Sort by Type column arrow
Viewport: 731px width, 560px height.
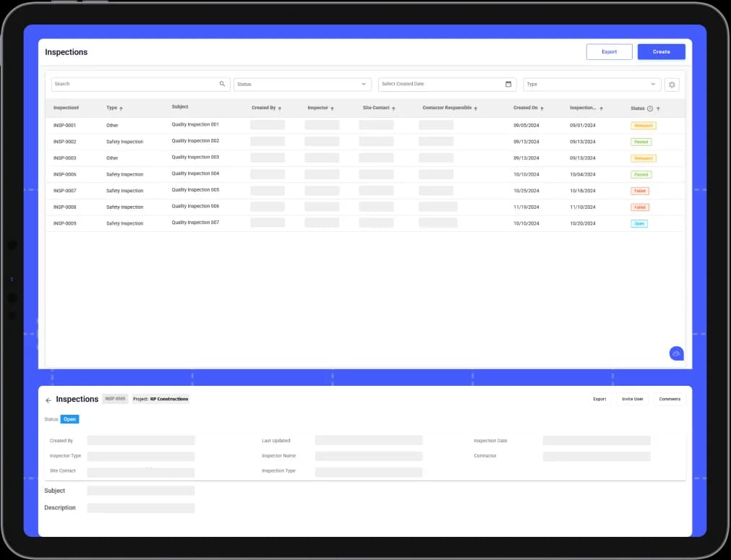point(121,108)
